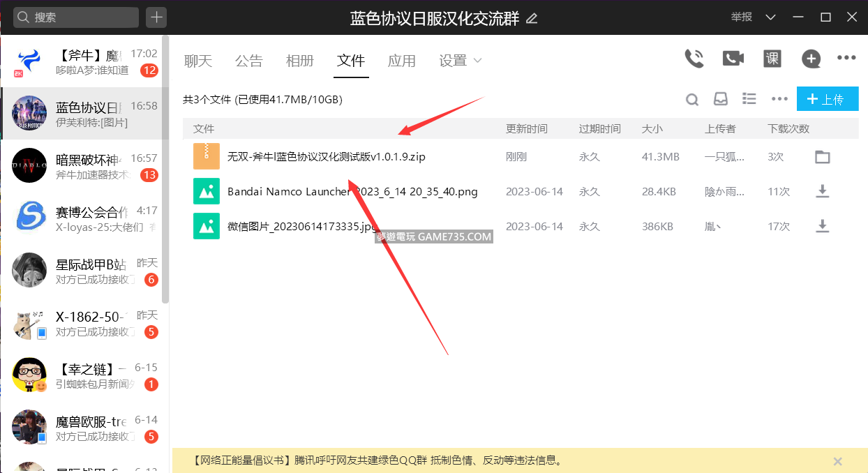Image resolution: width=868 pixels, height=473 pixels.
Task: Expand the 设置 tab dropdown
Action: point(477,61)
